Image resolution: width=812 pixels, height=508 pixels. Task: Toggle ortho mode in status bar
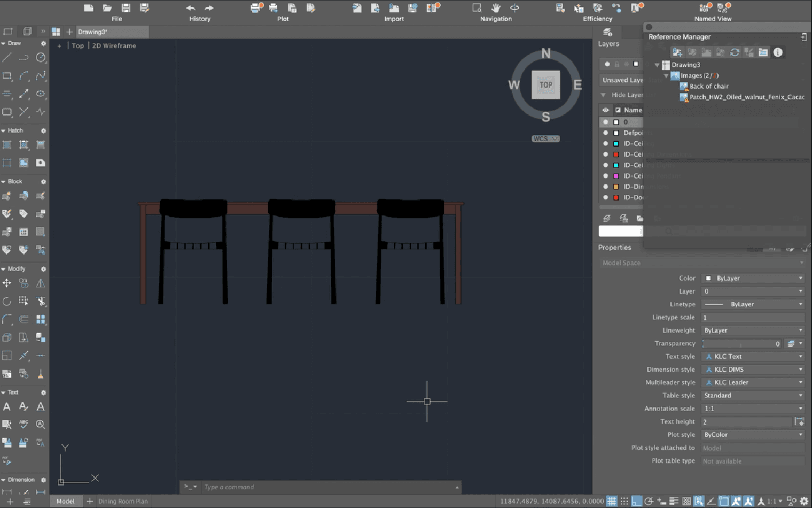click(636, 501)
